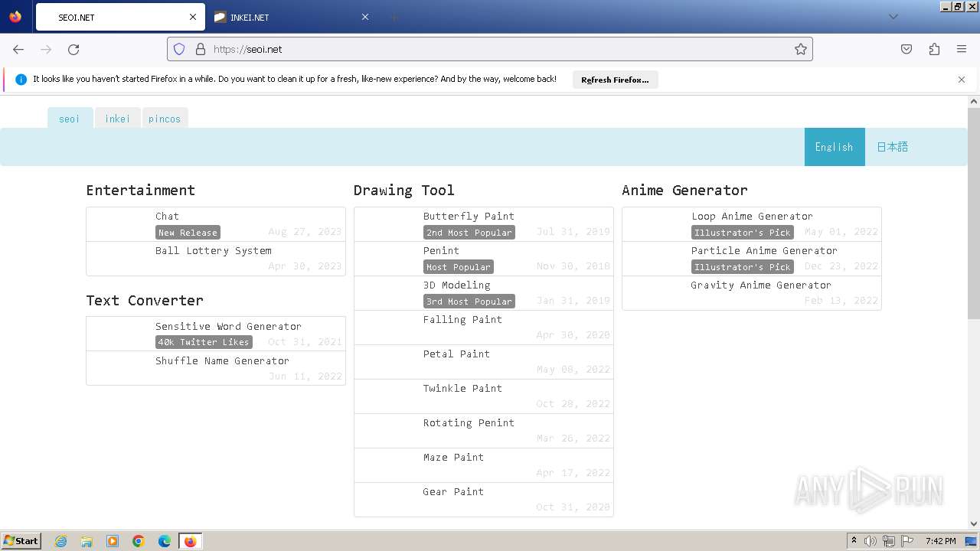The image size is (980, 551).
Task: Open the tracking protection shield icon
Action: [179, 49]
